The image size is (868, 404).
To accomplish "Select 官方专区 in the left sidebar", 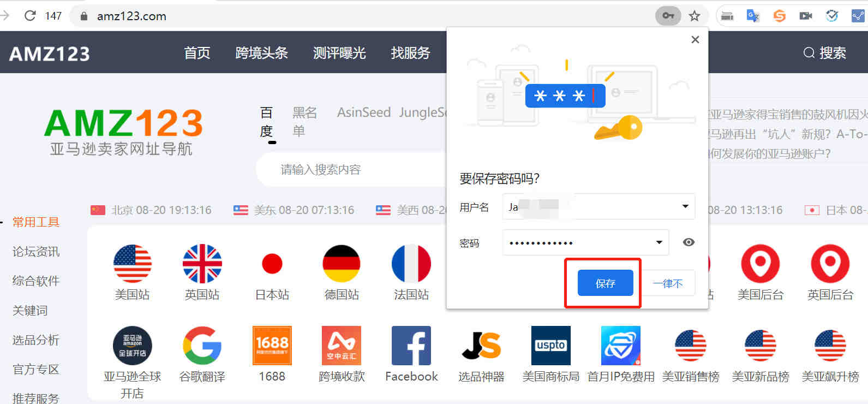I will 36,369.
